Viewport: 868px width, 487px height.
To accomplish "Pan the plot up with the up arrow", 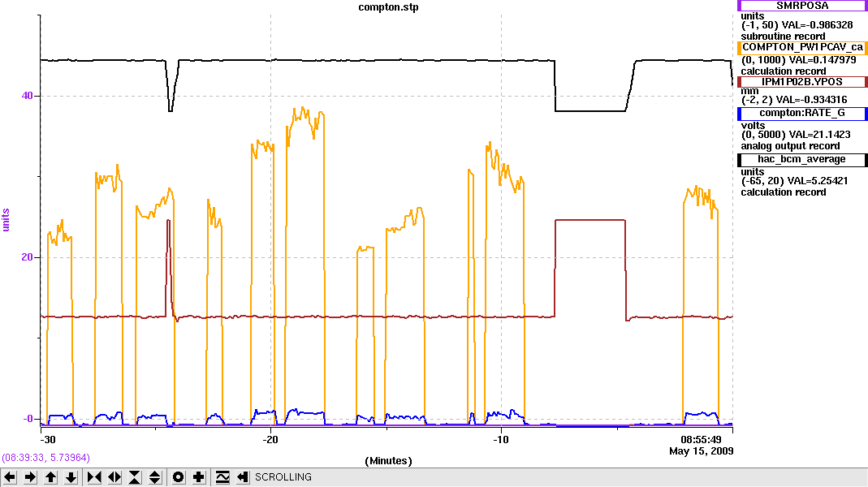I will tap(51, 477).
